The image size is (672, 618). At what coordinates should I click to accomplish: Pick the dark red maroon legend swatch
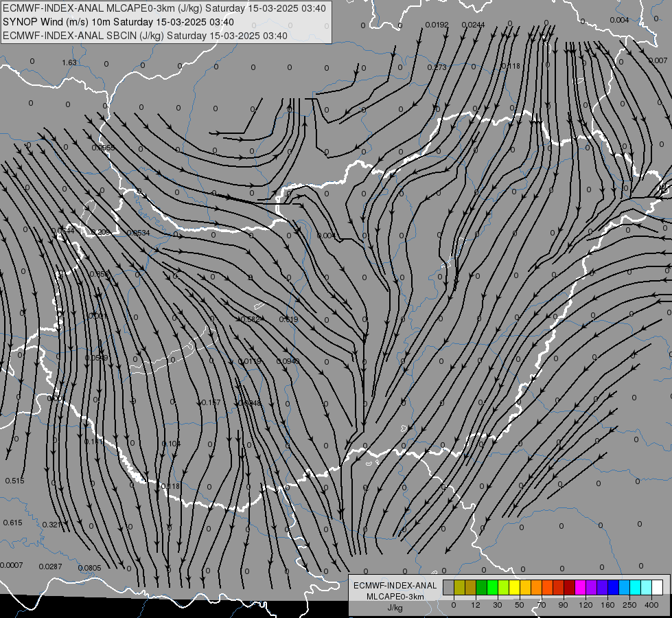pos(570,588)
